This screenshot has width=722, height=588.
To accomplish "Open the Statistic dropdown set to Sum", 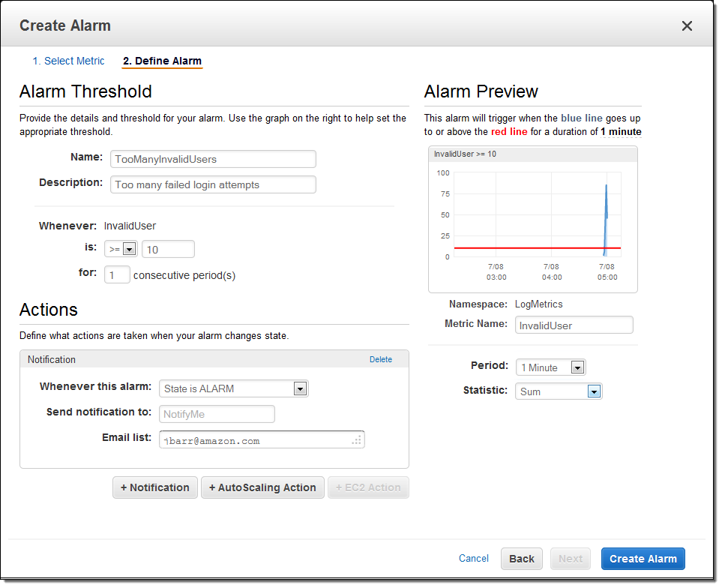I will point(559,391).
